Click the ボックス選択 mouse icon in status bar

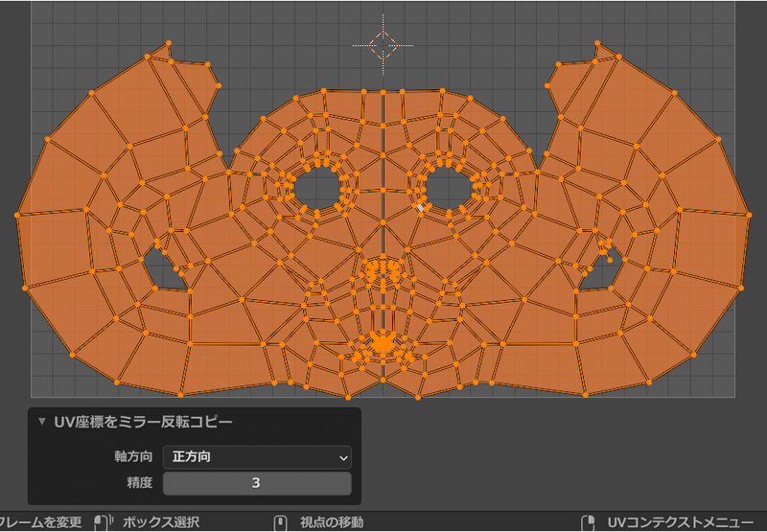104,522
